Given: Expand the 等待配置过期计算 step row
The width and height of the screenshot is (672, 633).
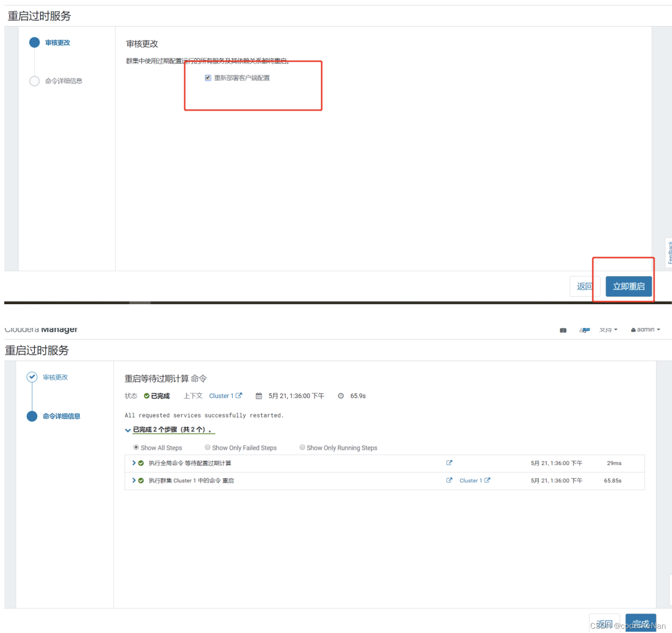Looking at the screenshot, I should pyautogui.click(x=134, y=463).
